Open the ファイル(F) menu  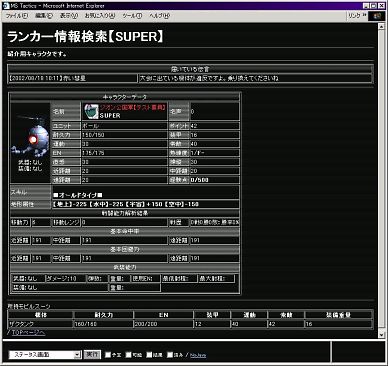[17, 16]
